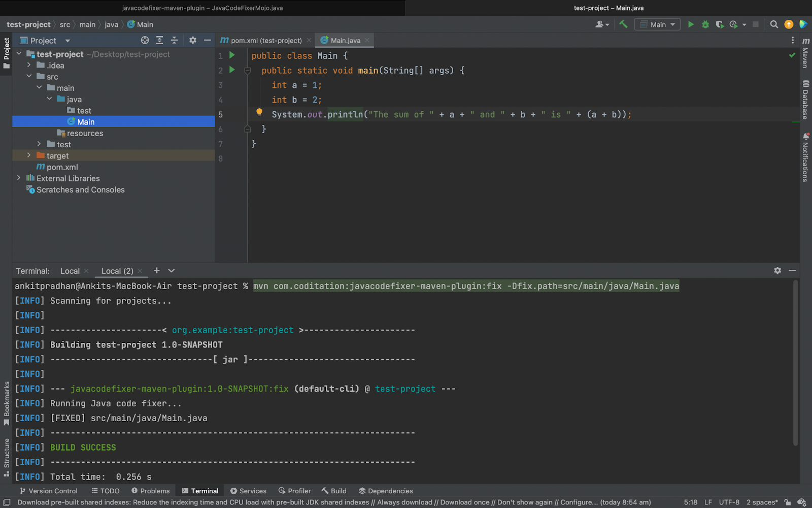Click the stop process button

coord(756,24)
